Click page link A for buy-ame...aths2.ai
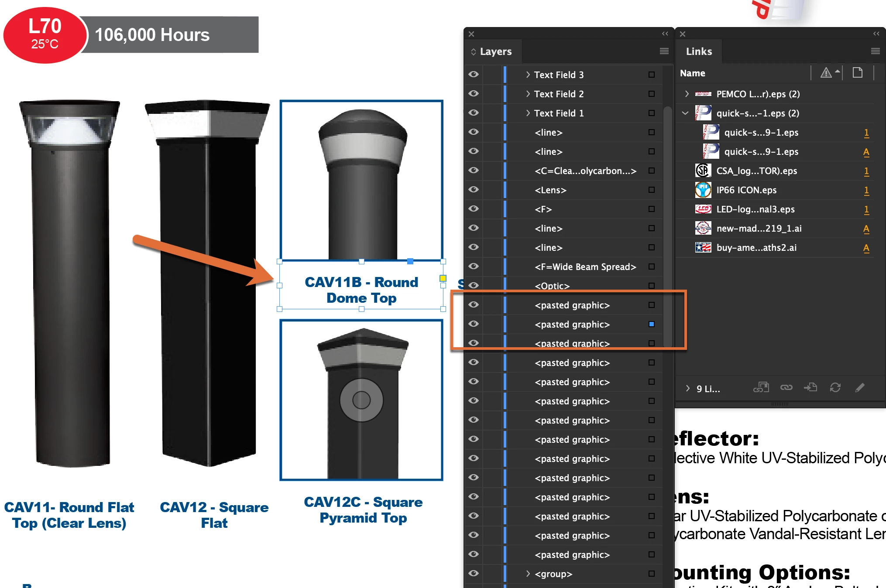Image resolution: width=886 pixels, height=588 pixels. (866, 248)
